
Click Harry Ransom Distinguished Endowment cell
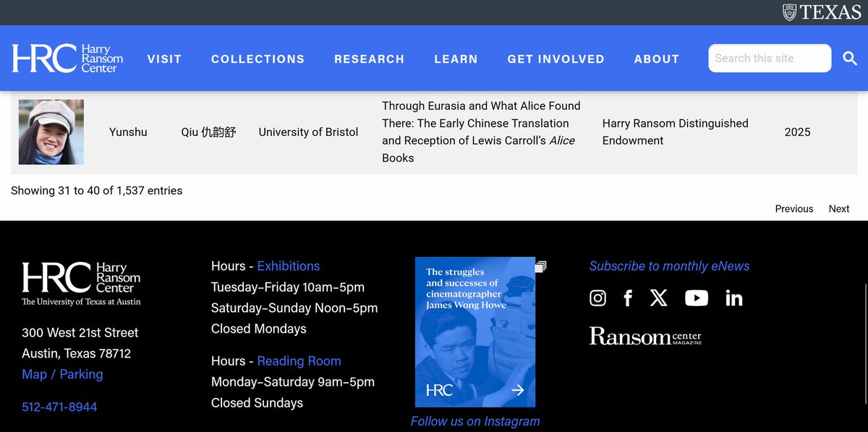675,132
